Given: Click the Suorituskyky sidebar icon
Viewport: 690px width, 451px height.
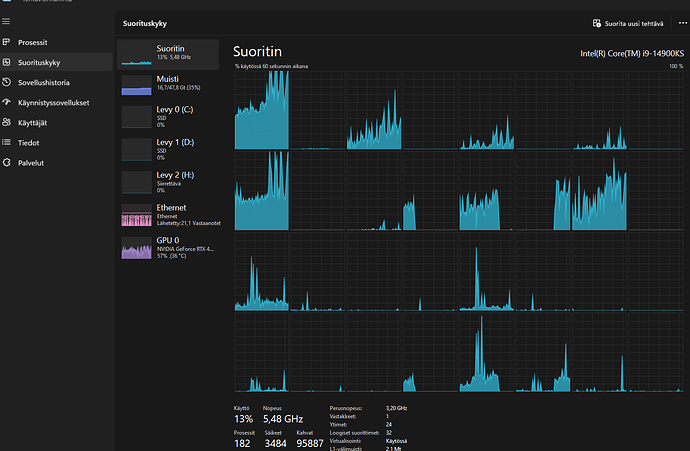Looking at the screenshot, I should [8, 63].
